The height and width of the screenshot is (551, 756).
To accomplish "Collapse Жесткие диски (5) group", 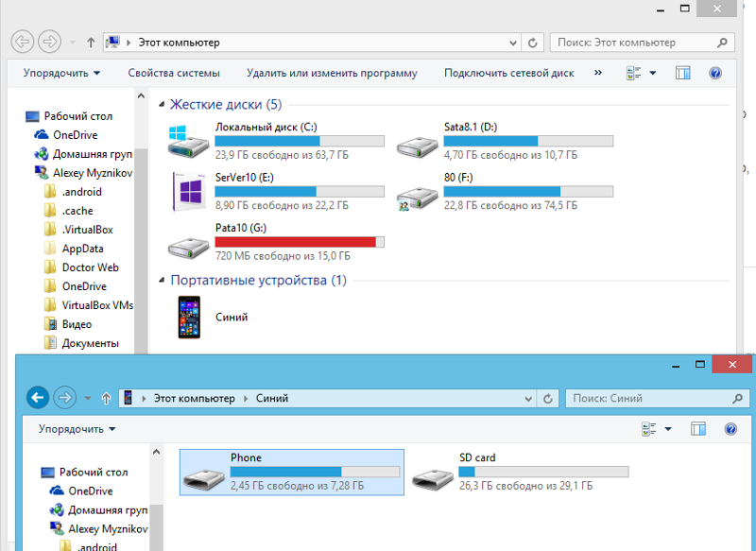I will click(x=162, y=104).
